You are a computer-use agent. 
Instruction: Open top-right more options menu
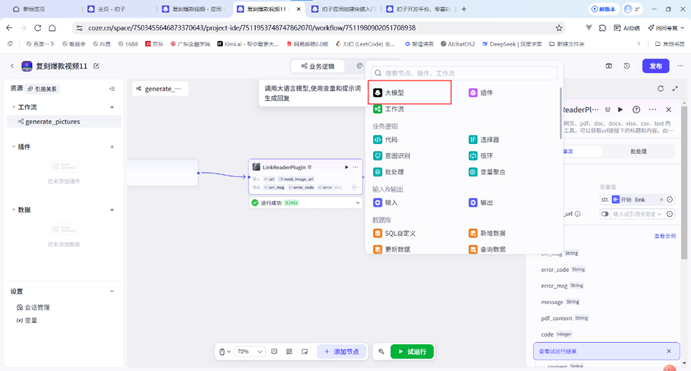pyautogui.click(x=680, y=66)
